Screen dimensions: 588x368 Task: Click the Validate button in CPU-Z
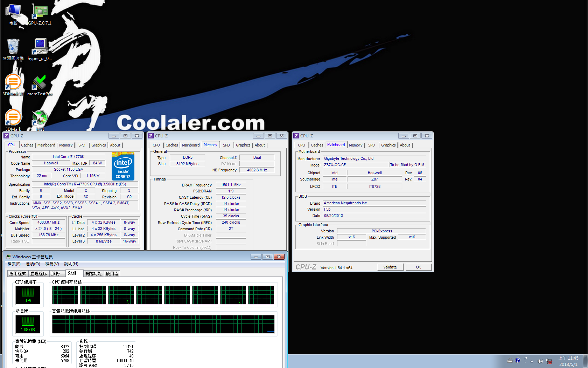(x=390, y=267)
